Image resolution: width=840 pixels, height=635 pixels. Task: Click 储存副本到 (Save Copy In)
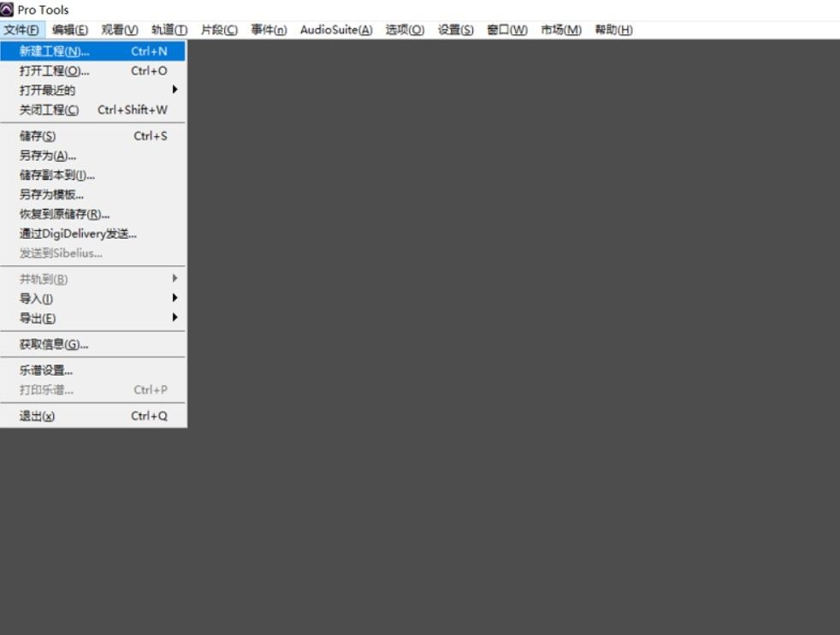tap(57, 175)
